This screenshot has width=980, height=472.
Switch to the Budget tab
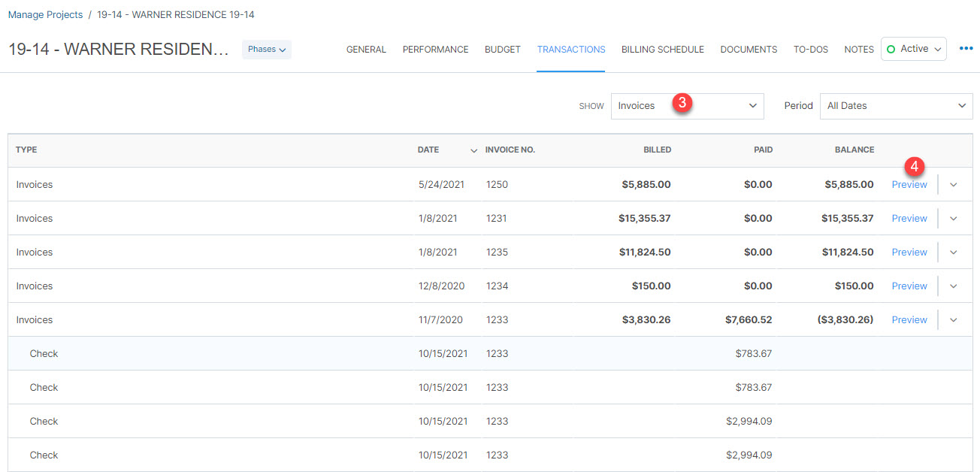[502, 50]
